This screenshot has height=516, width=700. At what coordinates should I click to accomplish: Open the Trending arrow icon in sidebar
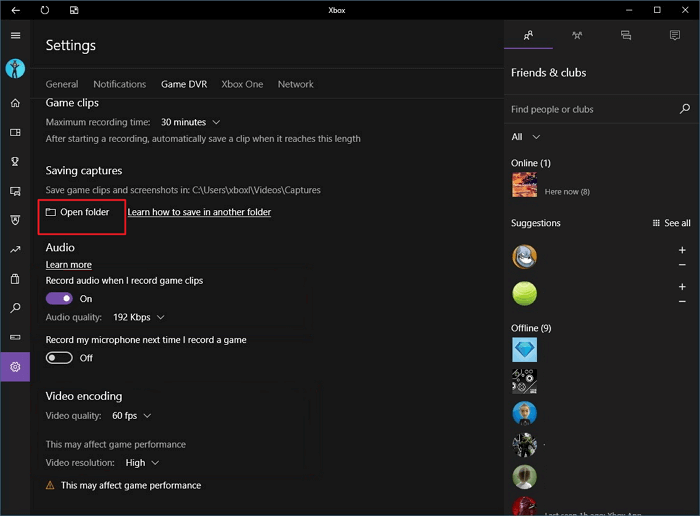click(x=15, y=250)
